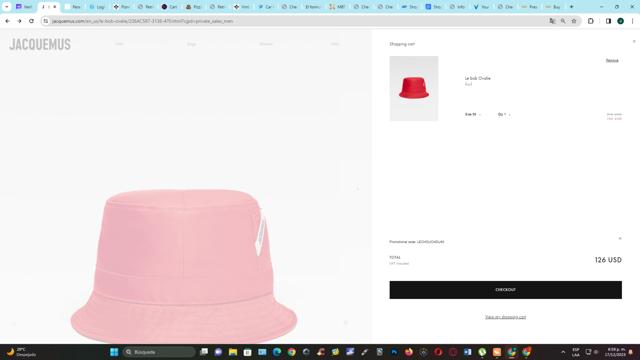Image resolution: width=640 pixels, height=360 pixels.
Task: Switch to the 'Buy' tab
Action: pyautogui.click(x=553, y=7)
